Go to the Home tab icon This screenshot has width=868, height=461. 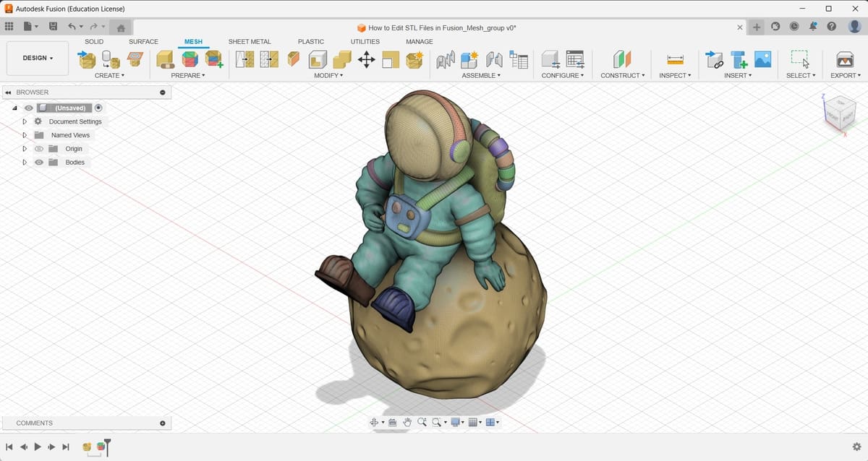tap(121, 27)
